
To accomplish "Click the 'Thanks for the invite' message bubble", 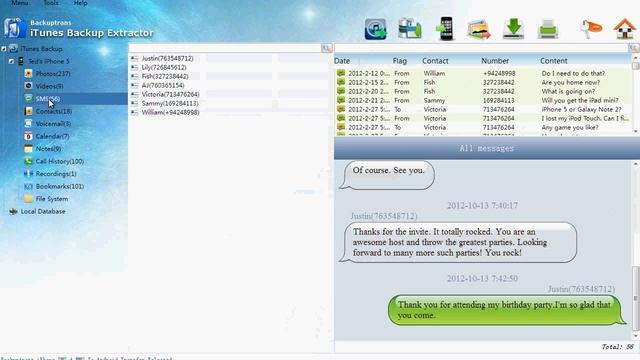I will [458, 242].
